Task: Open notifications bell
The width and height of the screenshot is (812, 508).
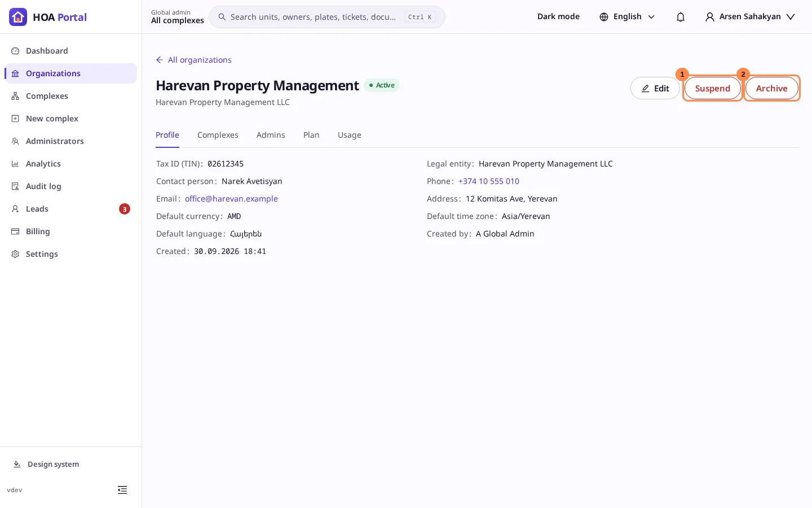Action: point(681,17)
